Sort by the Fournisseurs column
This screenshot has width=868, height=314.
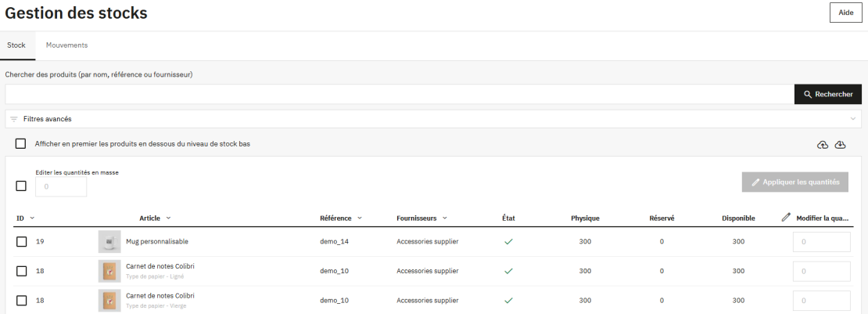pyautogui.click(x=421, y=218)
